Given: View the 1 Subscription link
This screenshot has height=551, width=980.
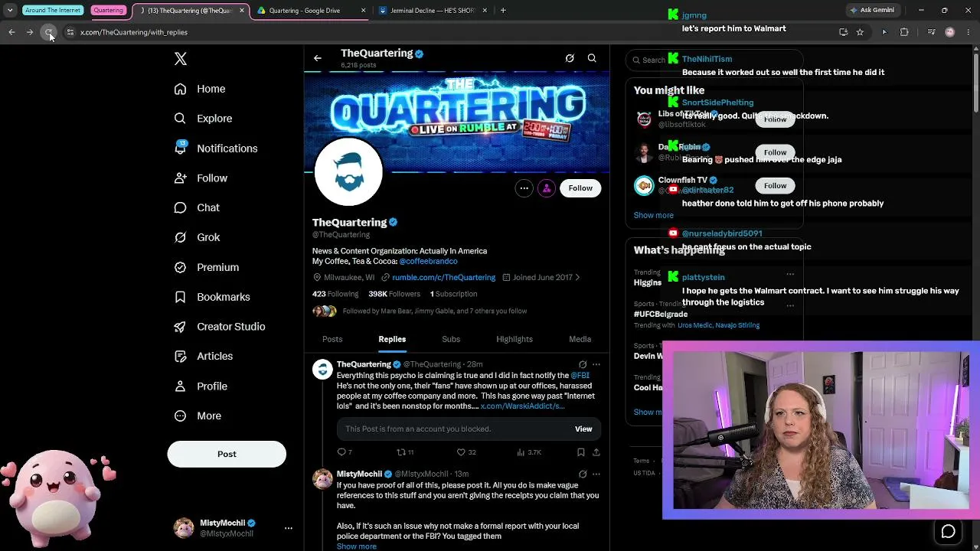Looking at the screenshot, I should point(453,294).
